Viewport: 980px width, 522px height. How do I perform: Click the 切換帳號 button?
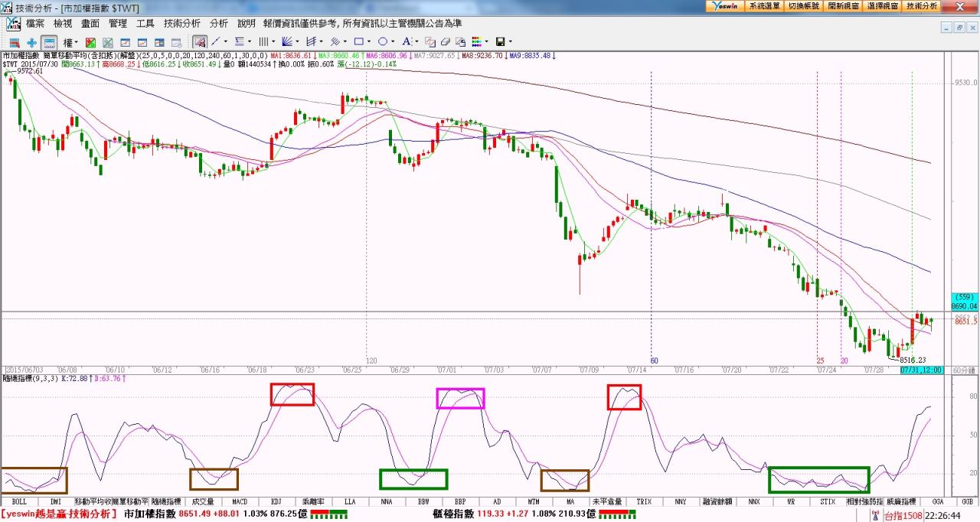pyautogui.click(x=804, y=5)
